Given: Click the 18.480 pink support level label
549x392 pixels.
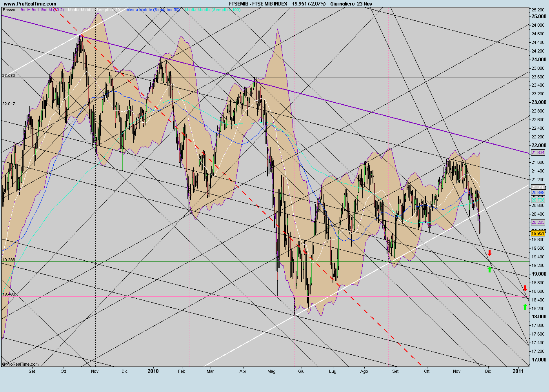Looking at the screenshot, I should (9, 294).
